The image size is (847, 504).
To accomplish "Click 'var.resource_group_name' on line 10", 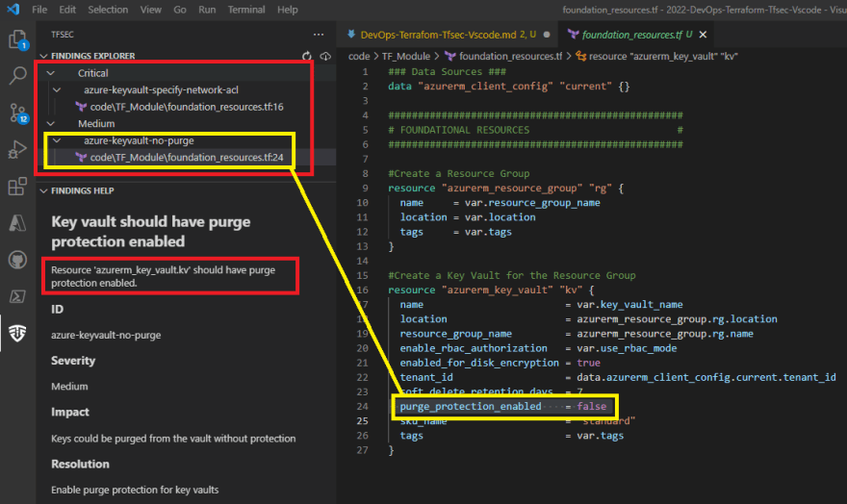I will (x=532, y=202).
